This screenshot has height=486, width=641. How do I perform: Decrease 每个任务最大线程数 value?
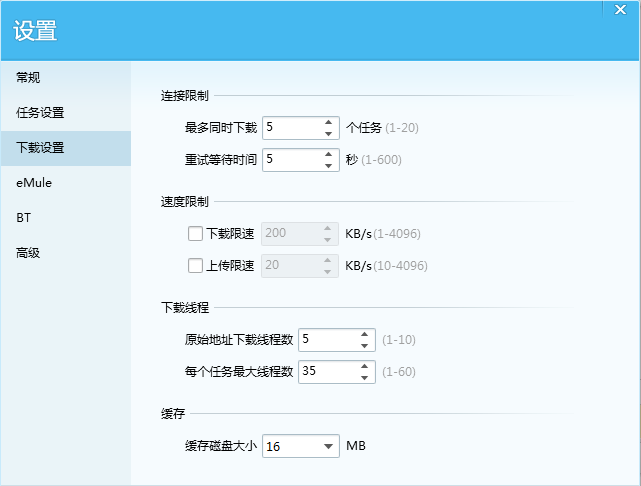tap(364, 378)
